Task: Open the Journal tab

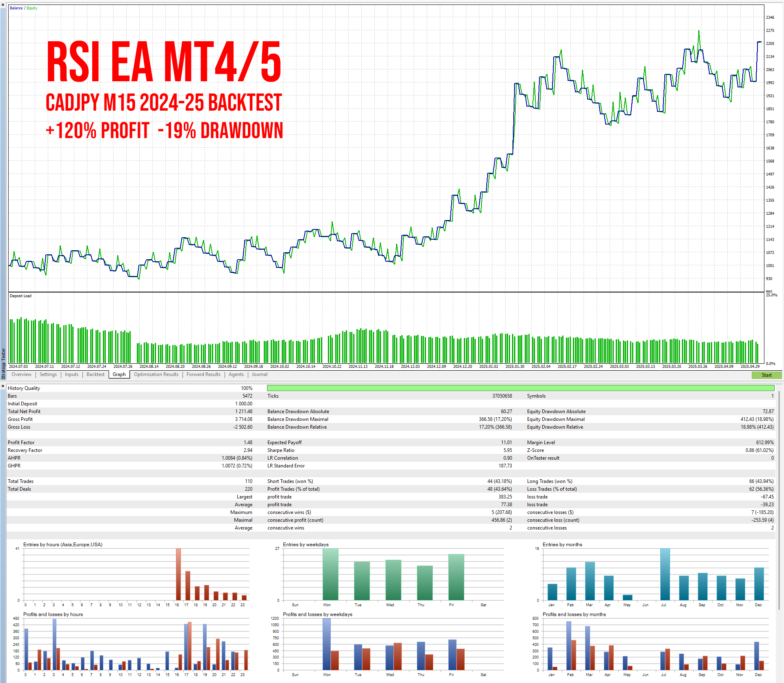Action: tap(260, 374)
